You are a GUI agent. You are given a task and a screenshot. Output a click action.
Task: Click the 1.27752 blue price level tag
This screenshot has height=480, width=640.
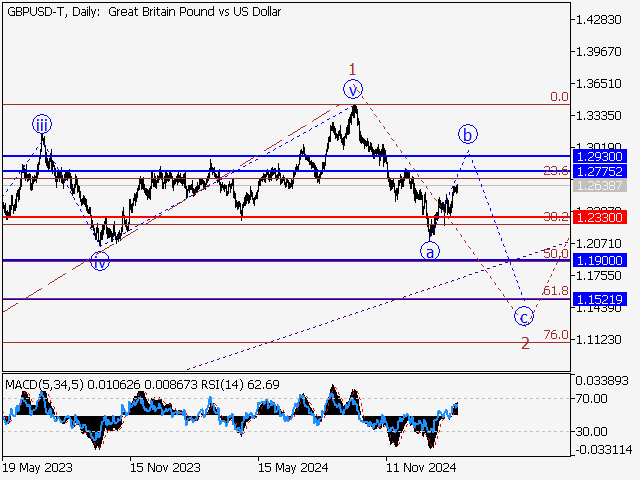[600, 172]
